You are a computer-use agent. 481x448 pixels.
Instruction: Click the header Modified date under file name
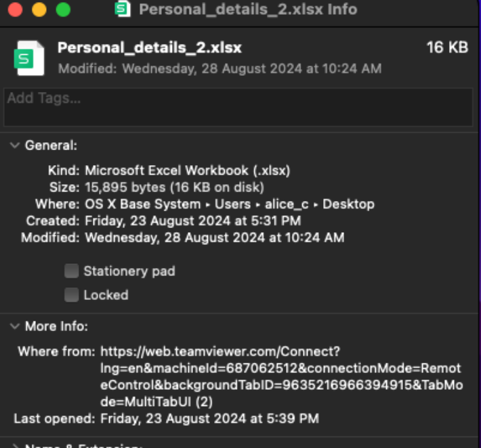pyautogui.click(x=220, y=68)
